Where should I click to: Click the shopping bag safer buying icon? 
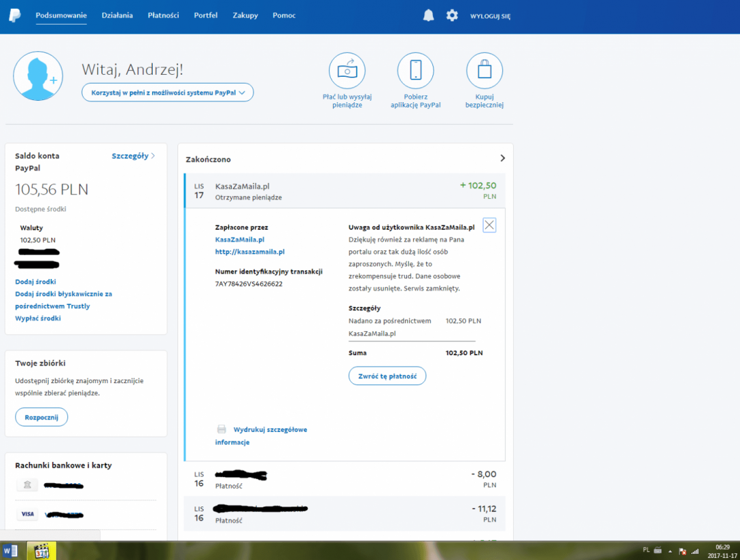click(x=484, y=71)
